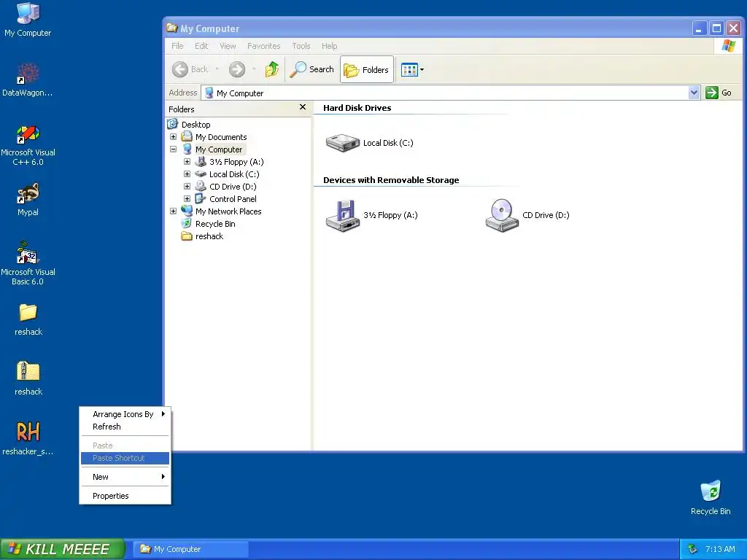This screenshot has width=747, height=560.
Task: Click the Windows flag logo in menu bar
Action: click(729, 46)
